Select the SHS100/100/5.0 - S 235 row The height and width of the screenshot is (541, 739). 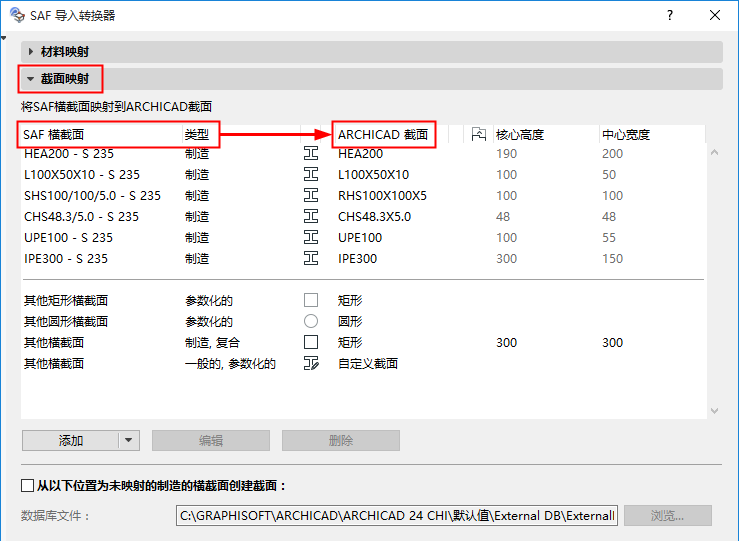tap(363, 195)
